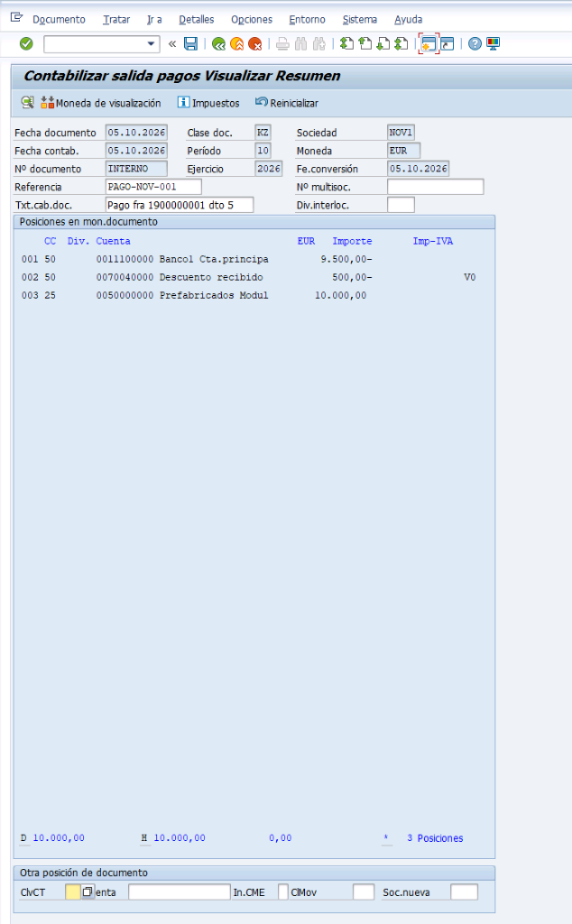
Task: Open the Ir a menu
Action: pos(154,20)
